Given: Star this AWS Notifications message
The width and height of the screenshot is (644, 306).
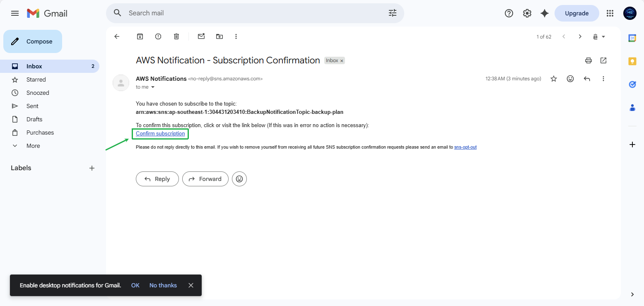Looking at the screenshot, I should (x=554, y=79).
